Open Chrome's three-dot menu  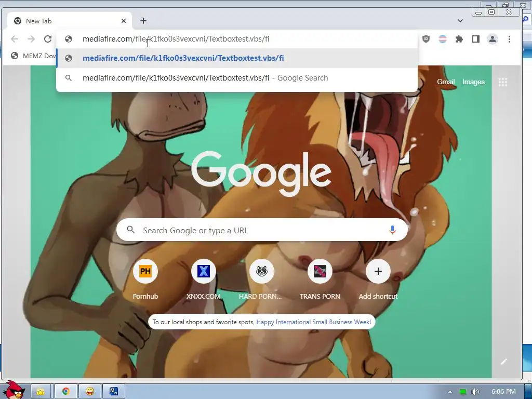509,39
